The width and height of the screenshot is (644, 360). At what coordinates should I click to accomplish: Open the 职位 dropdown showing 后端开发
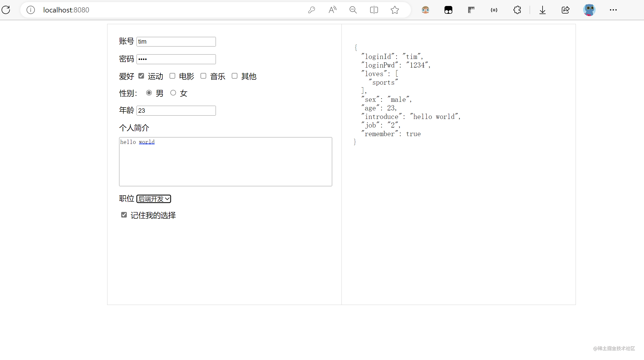pyautogui.click(x=153, y=199)
